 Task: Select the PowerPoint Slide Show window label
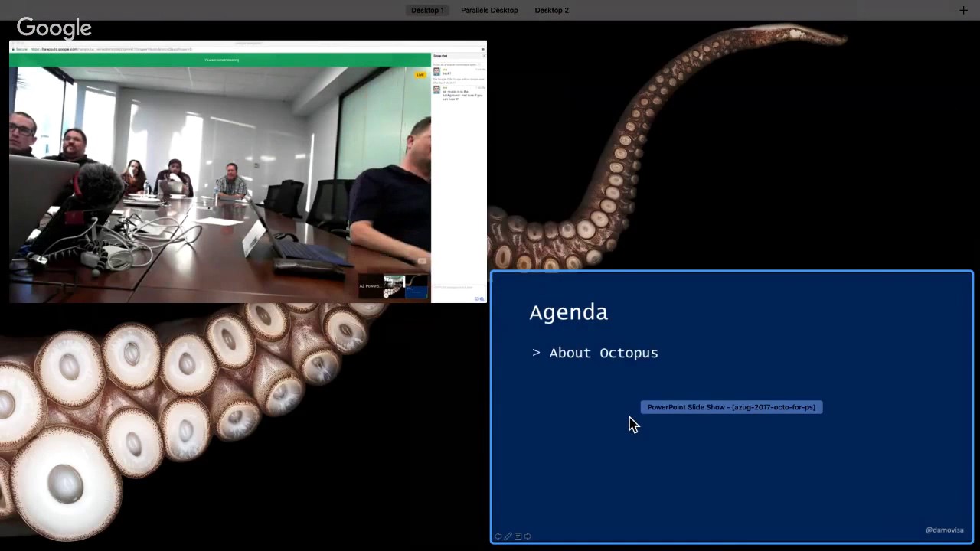[x=731, y=407]
